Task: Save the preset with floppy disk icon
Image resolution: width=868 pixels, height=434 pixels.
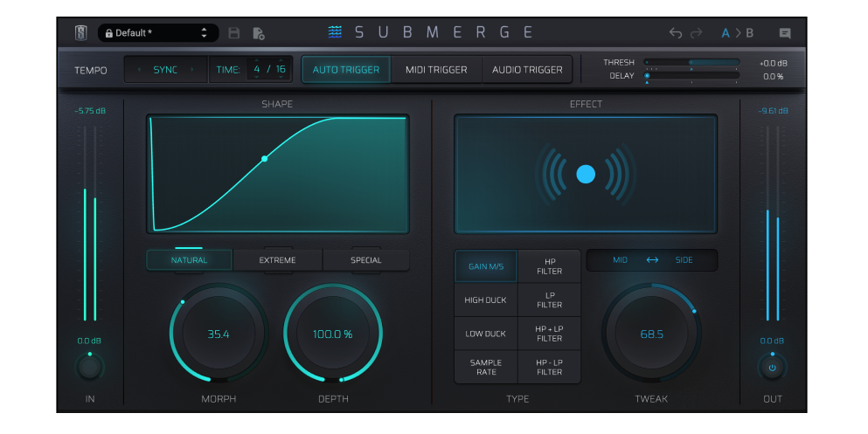Action: pos(234,33)
